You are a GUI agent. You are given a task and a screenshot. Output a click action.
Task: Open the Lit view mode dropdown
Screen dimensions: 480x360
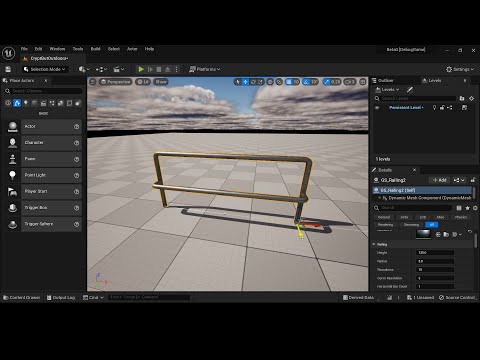[143, 82]
